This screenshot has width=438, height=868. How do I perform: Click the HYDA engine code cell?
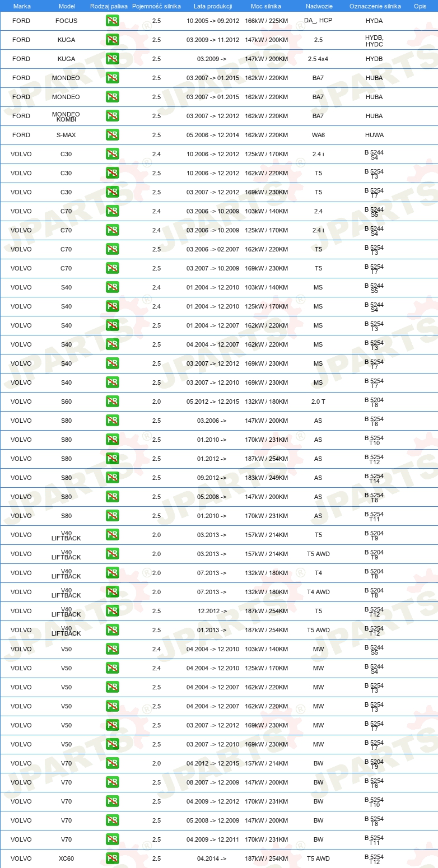pos(374,21)
